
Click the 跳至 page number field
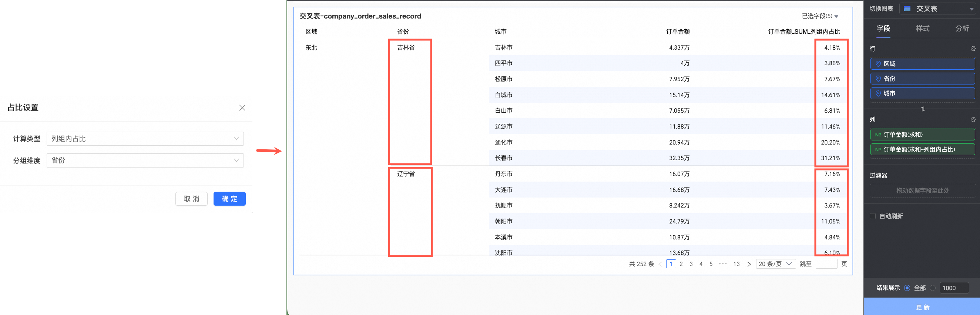pos(826,264)
